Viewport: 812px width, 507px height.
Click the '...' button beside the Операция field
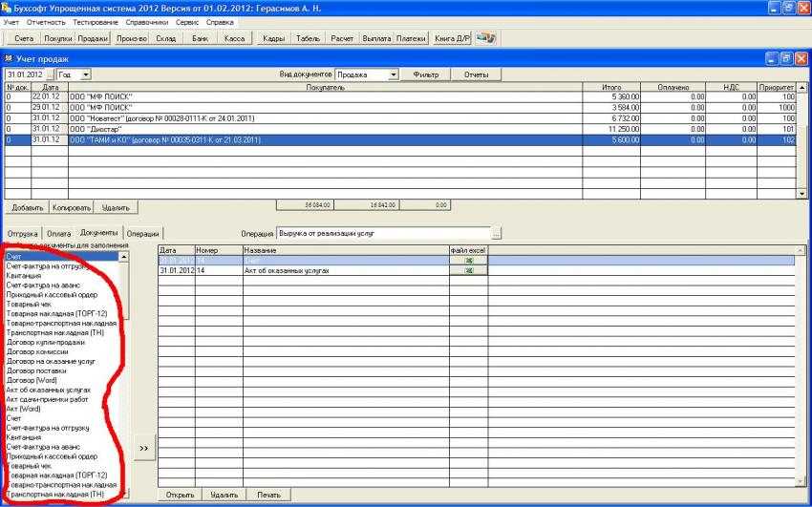496,233
